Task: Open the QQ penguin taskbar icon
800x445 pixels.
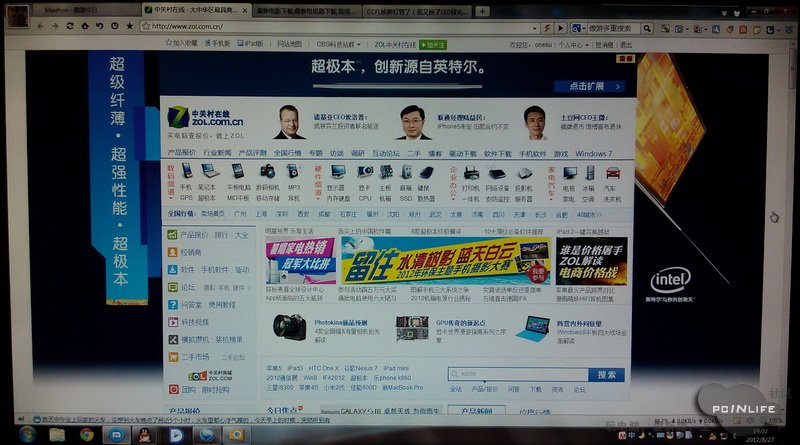Action: pos(145,435)
